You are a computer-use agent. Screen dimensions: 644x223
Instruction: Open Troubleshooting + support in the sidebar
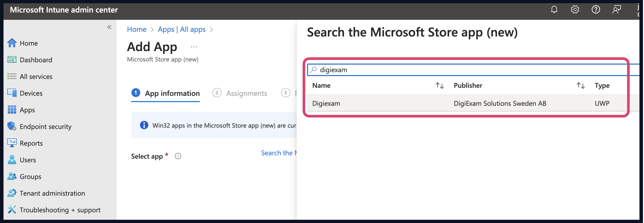[x=60, y=210]
